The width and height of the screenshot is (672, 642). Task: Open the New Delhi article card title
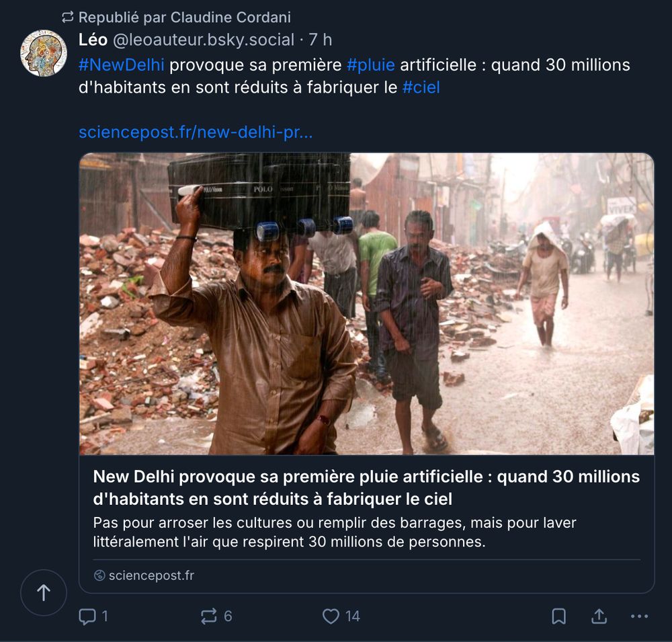[x=366, y=487]
